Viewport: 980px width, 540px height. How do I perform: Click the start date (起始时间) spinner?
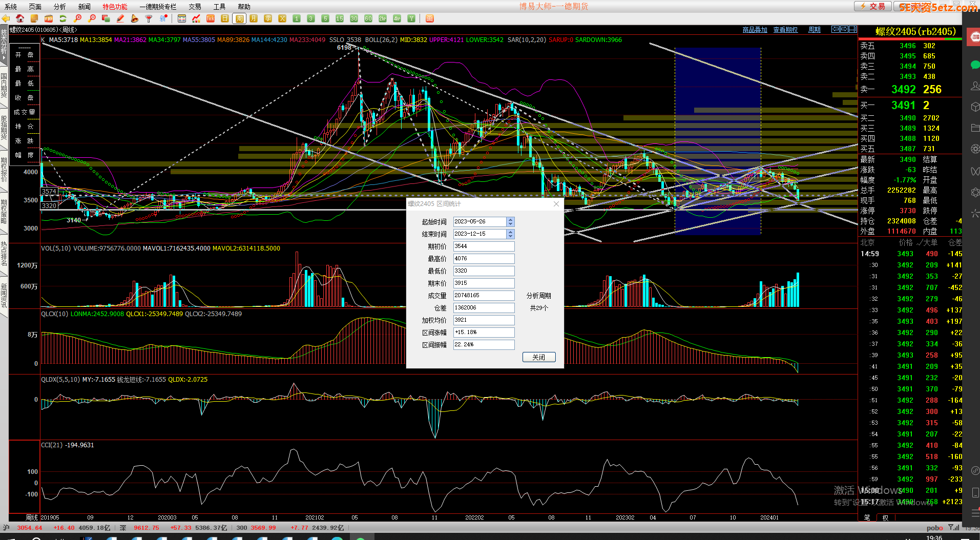click(x=510, y=222)
